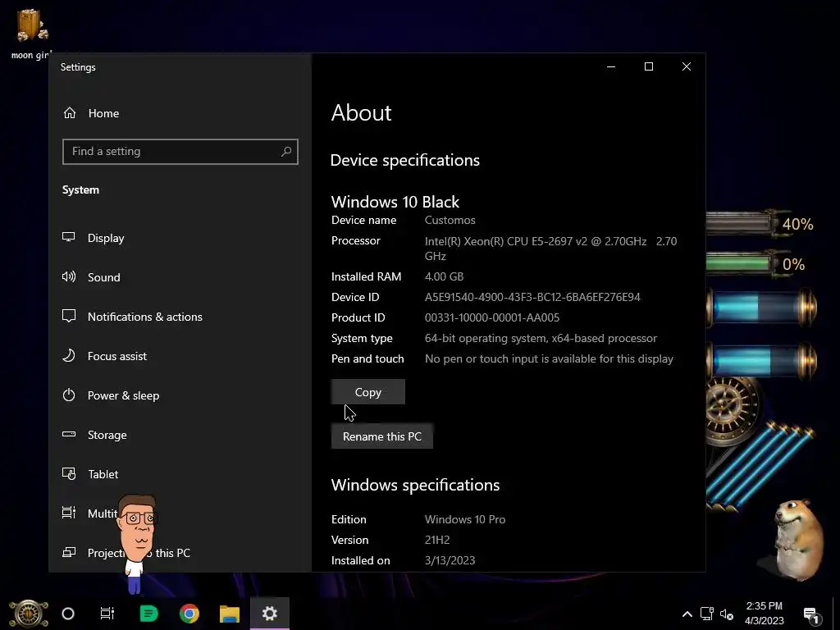Open Sound settings
This screenshot has width=840, height=630.
pos(104,277)
